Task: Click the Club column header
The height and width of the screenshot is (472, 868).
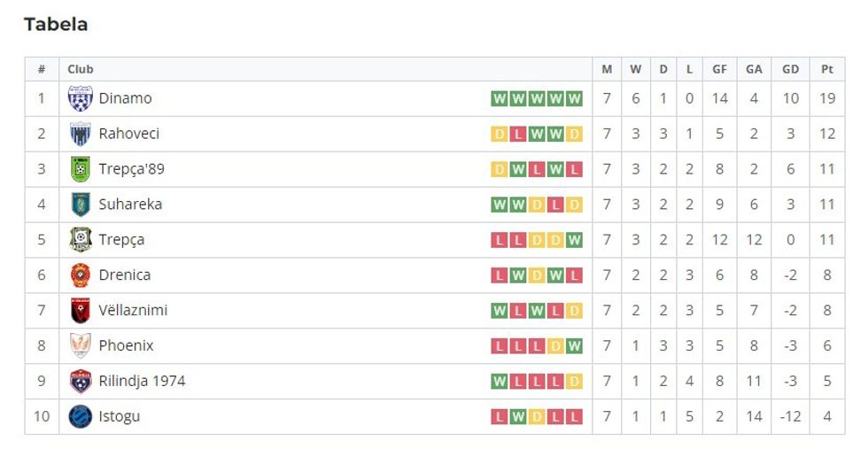Action: click(x=81, y=69)
